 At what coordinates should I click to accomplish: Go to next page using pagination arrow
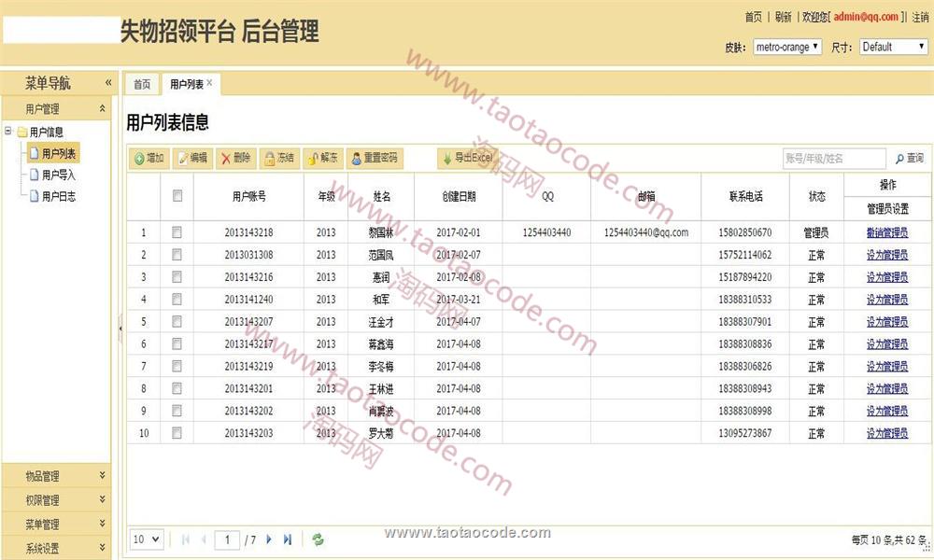[x=269, y=539]
